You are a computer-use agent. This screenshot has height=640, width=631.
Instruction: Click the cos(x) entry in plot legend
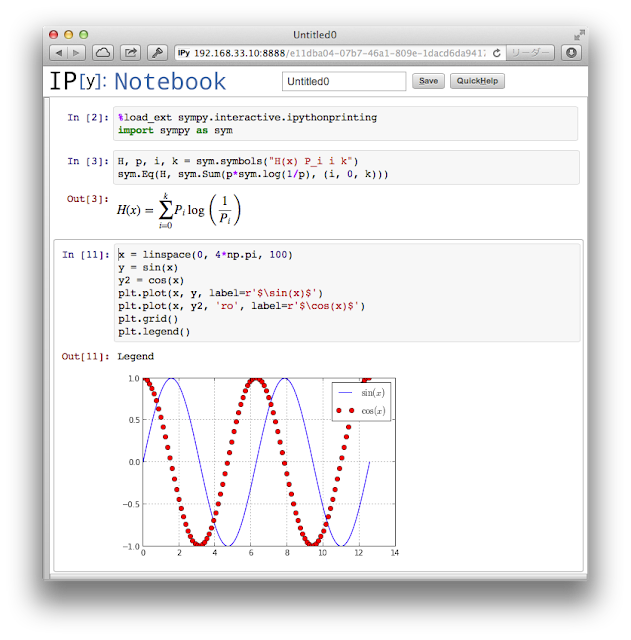[361, 411]
